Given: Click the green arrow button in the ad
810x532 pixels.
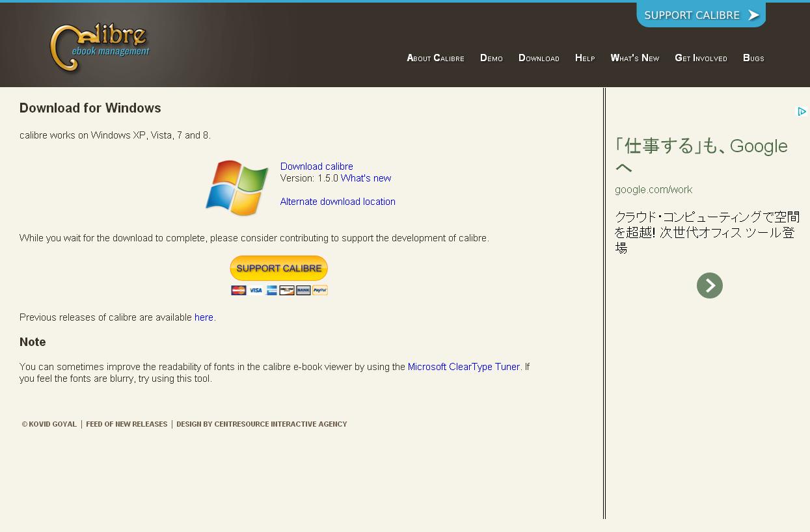Looking at the screenshot, I should (709, 286).
